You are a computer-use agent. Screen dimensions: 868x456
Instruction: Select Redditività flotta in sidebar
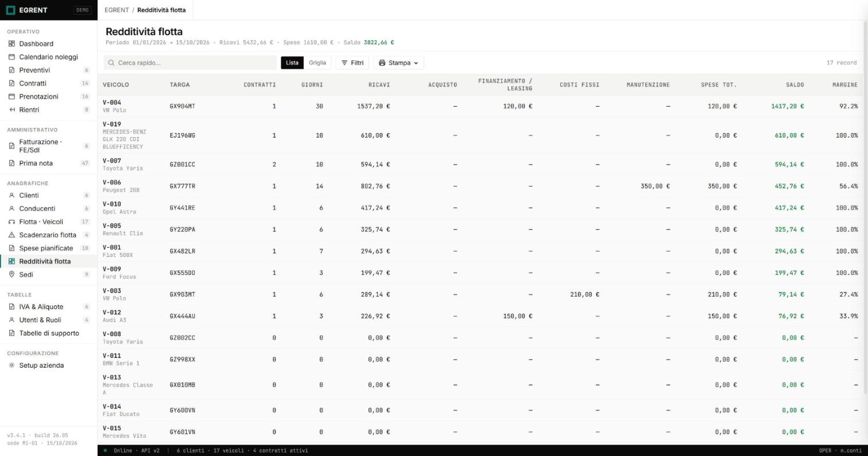coord(49,261)
